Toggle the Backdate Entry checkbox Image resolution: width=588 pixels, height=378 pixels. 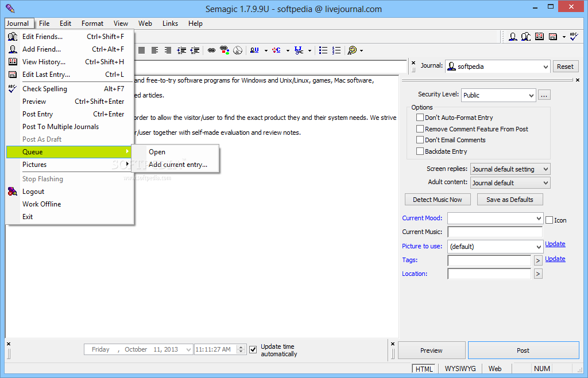pyautogui.click(x=420, y=151)
